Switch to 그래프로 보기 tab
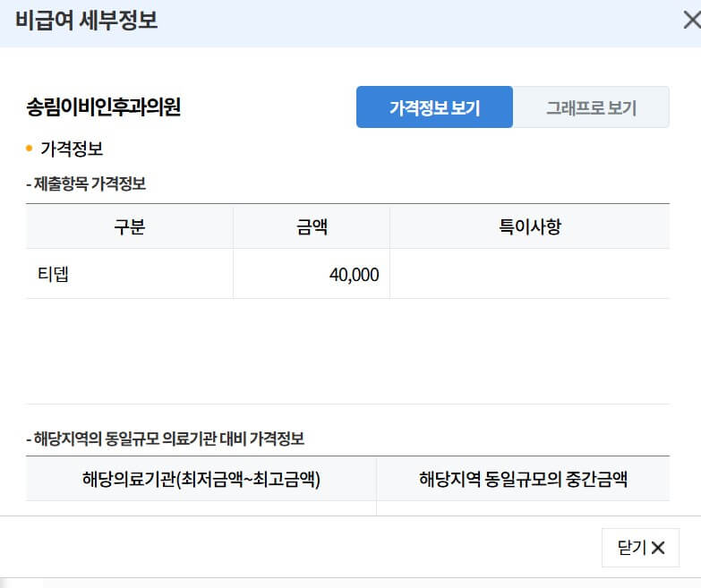The image size is (701, 588). click(x=591, y=107)
